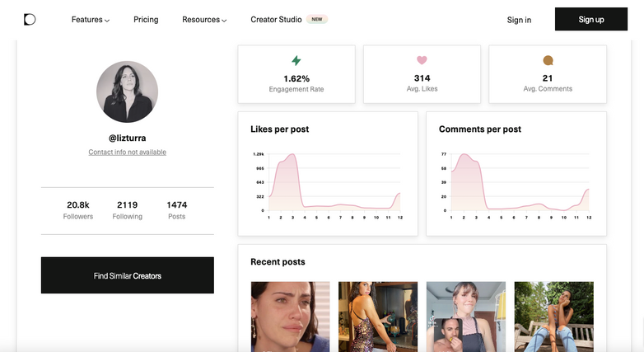The width and height of the screenshot is (644, 352).
Task: Click the peak of the Likes per post chart
Action: [290, 155]
